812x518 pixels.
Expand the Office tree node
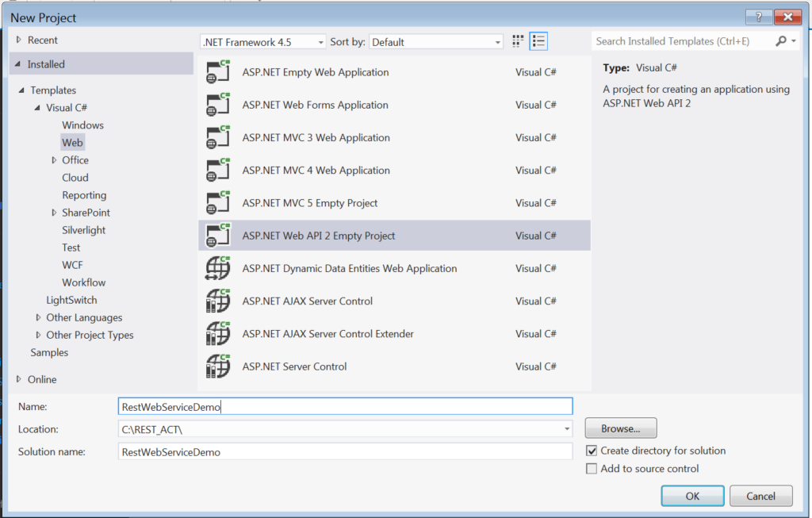tap(54, 160)
